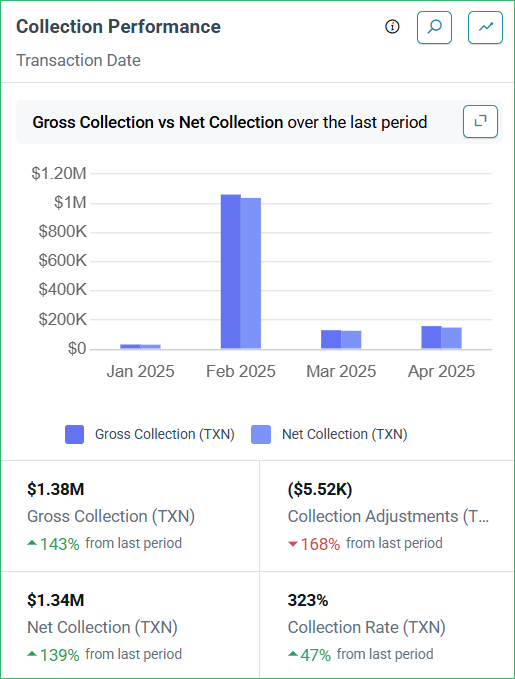Select the Feb 2025 gross collection bar
Viewport: 515px width, 679px height.
230,272
